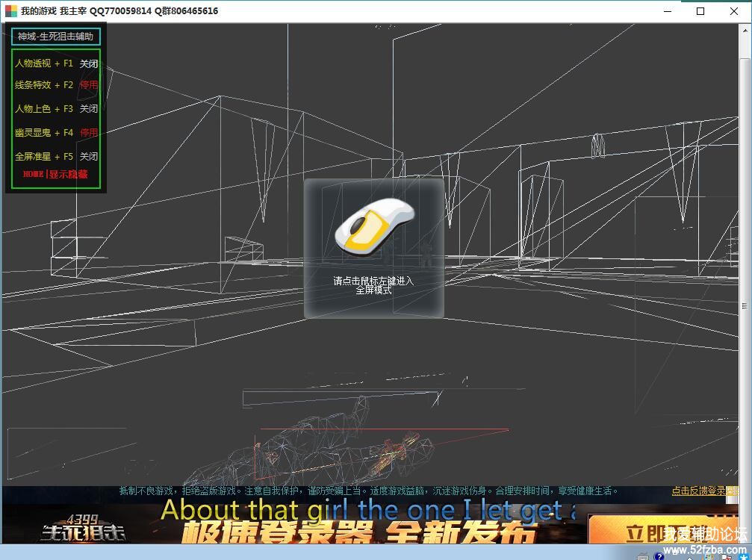Viewport: 752px width, 560px height.
Task: Click the 极速登录器 全新发布 banner text
Action: pos(358,532)
